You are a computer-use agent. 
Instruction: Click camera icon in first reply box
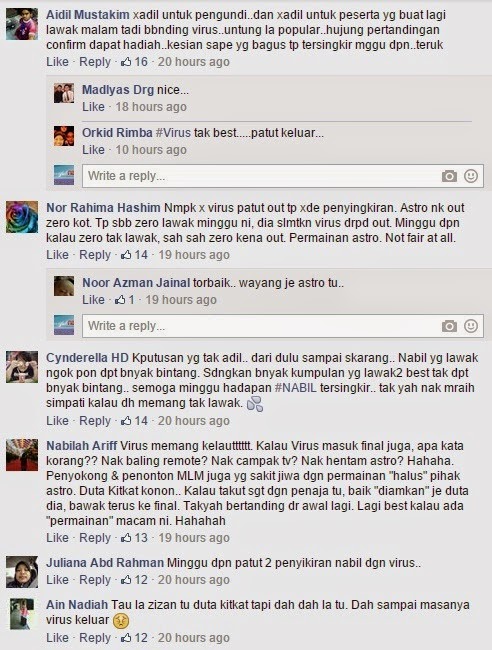coord(449,176)
